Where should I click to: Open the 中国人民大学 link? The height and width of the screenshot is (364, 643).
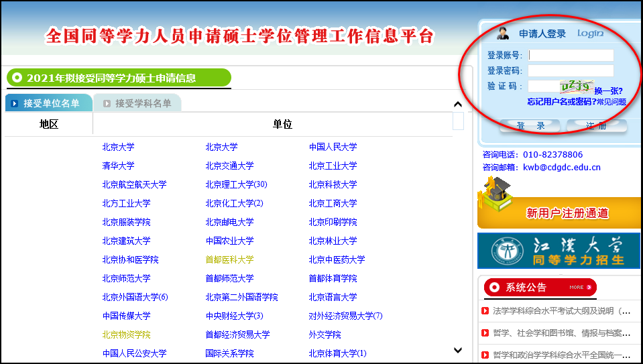tap(333, 147)
